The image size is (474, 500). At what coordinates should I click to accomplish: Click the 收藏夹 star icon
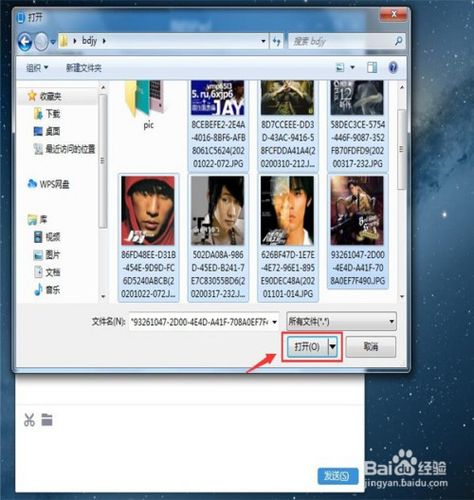32,96
